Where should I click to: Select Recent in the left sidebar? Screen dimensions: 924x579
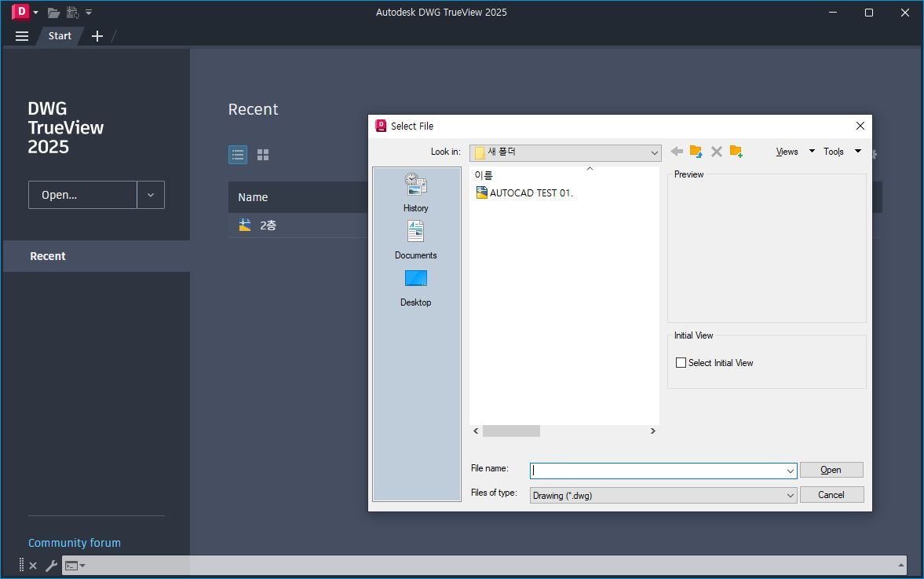click(x=96, y=256)
